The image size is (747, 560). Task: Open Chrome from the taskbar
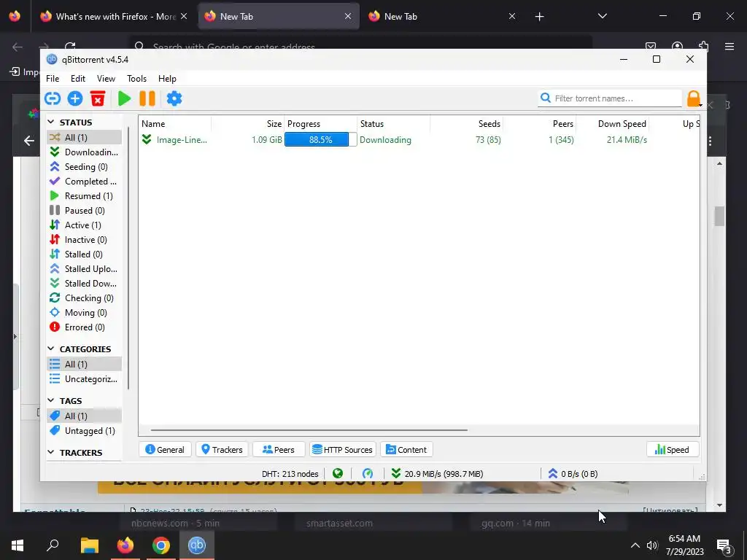click(161, 545)
